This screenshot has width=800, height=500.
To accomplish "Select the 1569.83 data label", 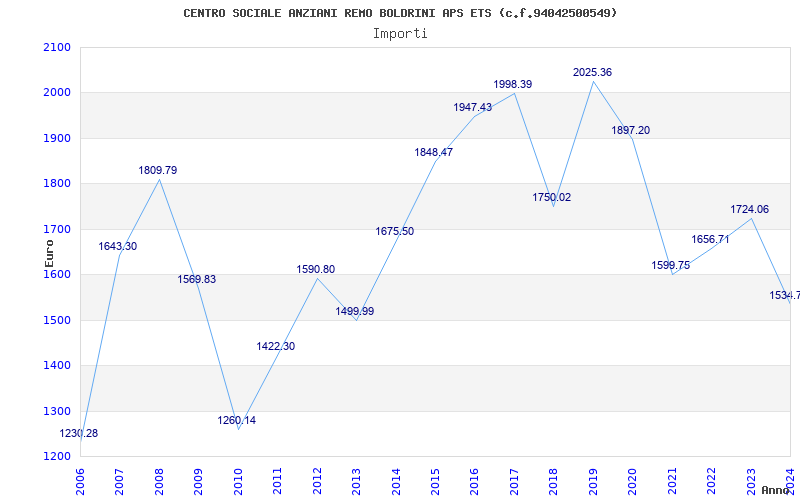I will 197,280.
